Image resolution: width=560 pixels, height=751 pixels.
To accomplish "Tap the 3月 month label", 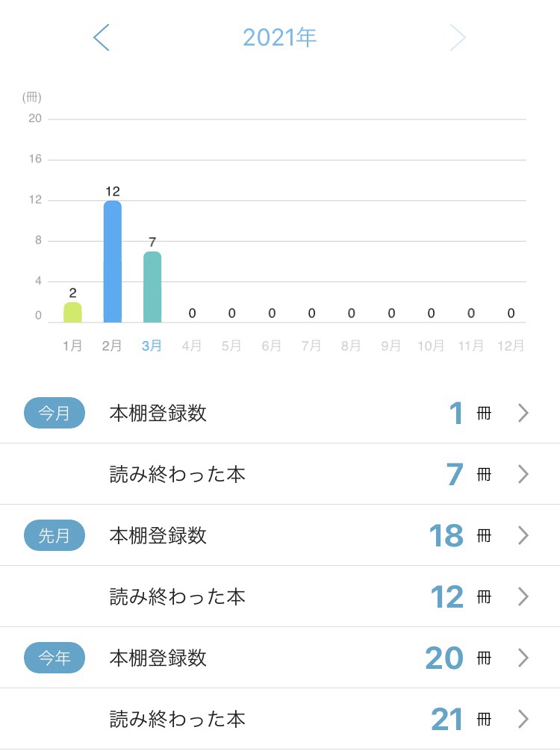I will 152,346.
